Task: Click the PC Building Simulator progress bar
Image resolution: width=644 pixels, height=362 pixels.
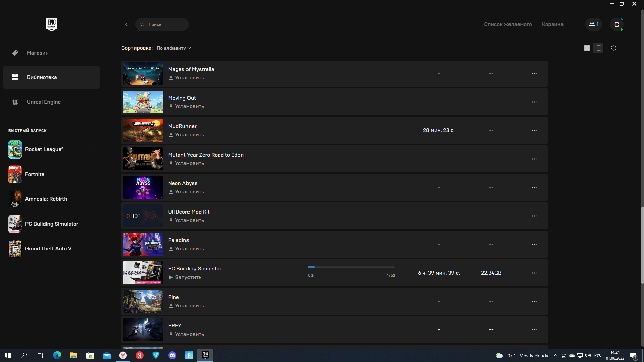Action: pos(352,267)
